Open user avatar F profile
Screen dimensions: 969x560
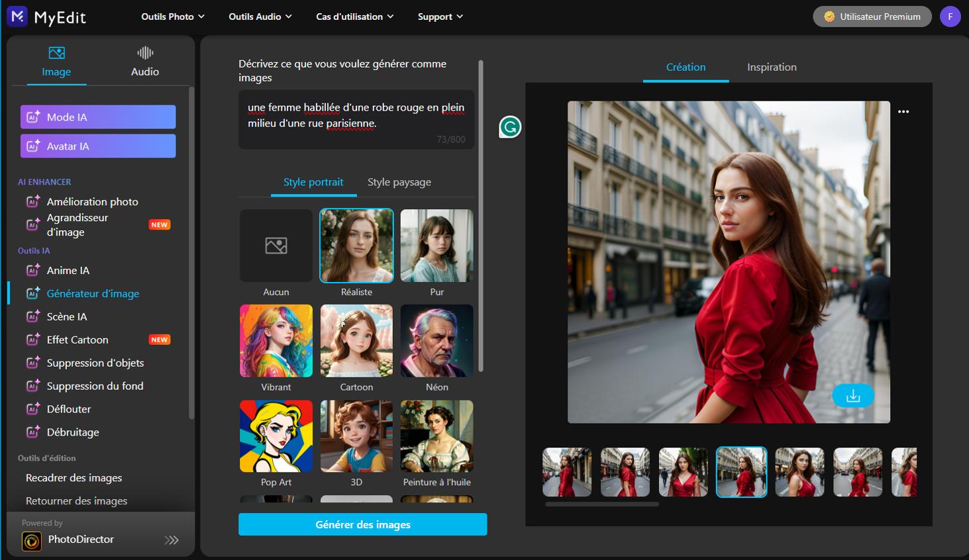coord(950,17)
